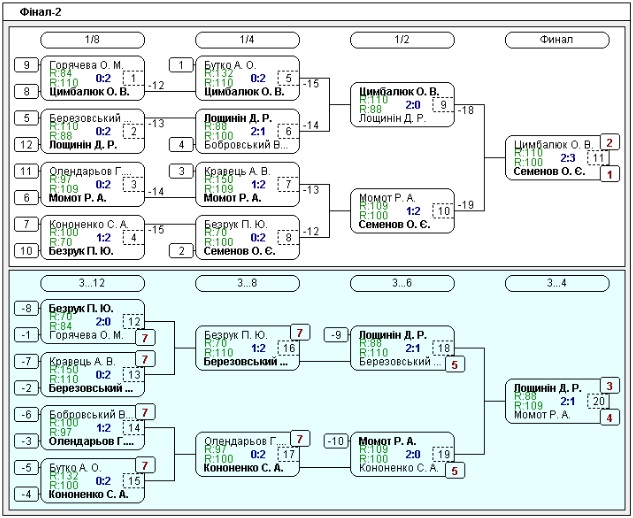Image resolution: width=633 pixels, height=518 pixels.
Task: Select the 3...8 consolation round header
Action: click(x=247, y=283)
